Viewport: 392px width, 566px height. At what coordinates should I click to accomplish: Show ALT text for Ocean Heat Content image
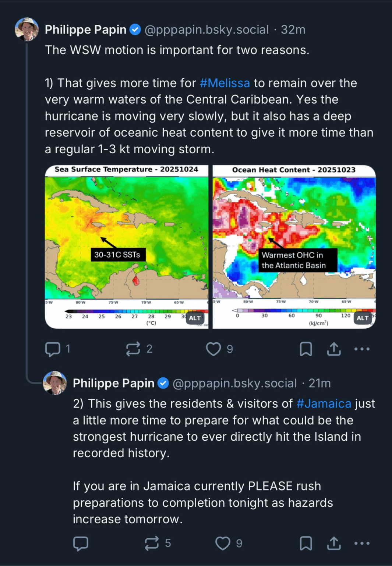click(x=363, y=318)
